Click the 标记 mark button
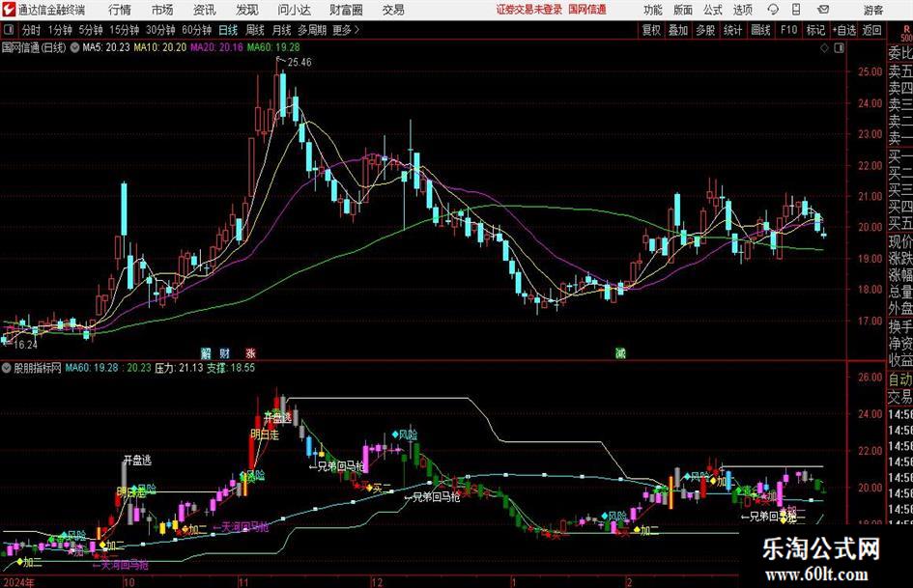913x588 pixels. [815, 30]
